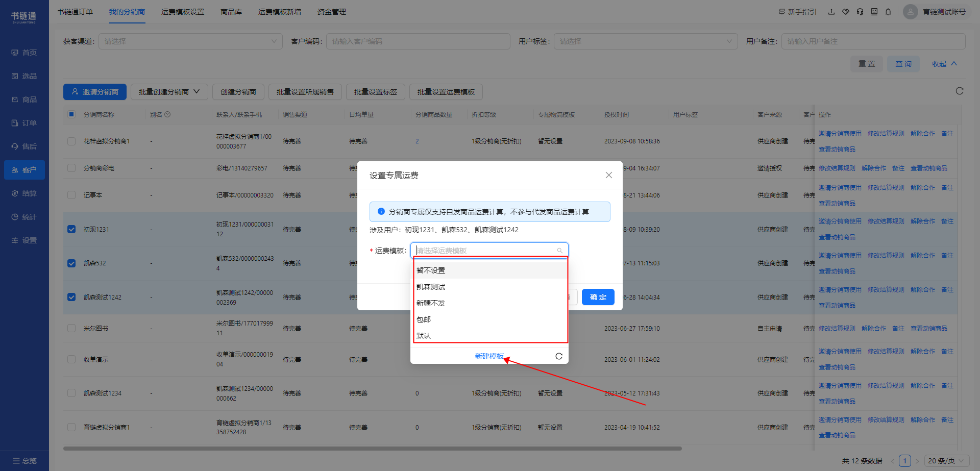Viewport: 980px width, 471px height.
Task: Switch to the 我的分销商 tab
Action: (x=127, y=12)
